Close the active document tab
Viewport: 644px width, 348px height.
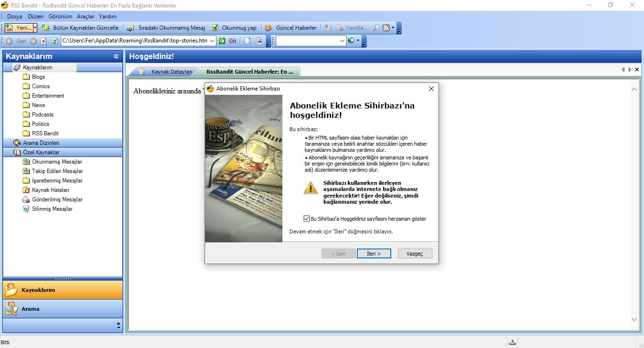coord(637,69)
